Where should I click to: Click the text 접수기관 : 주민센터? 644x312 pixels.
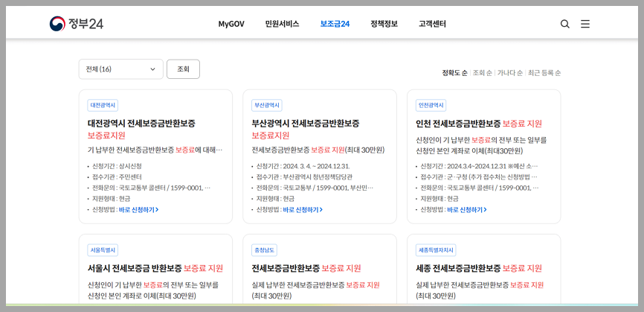117,177
